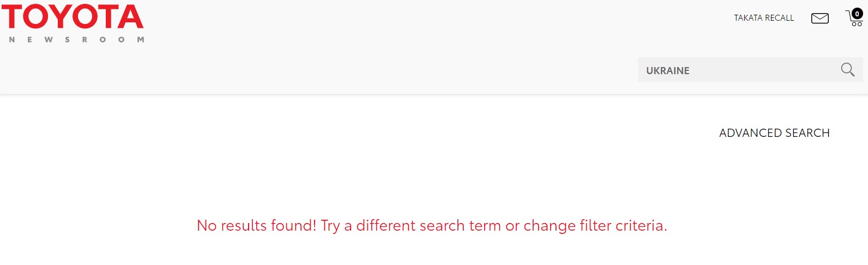Image resolution: width=868 pixels, height=265 pixels.
Task: Open Advanced Search options
Action: point(774,133)
